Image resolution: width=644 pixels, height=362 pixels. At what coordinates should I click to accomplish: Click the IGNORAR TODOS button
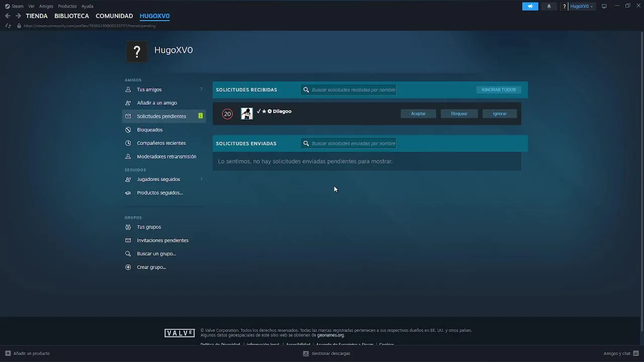pos(499,89)
